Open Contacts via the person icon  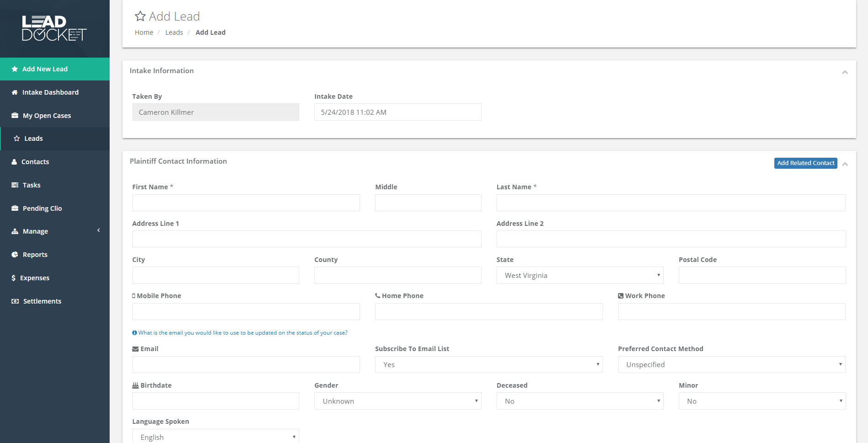click(x=14, y=161)
